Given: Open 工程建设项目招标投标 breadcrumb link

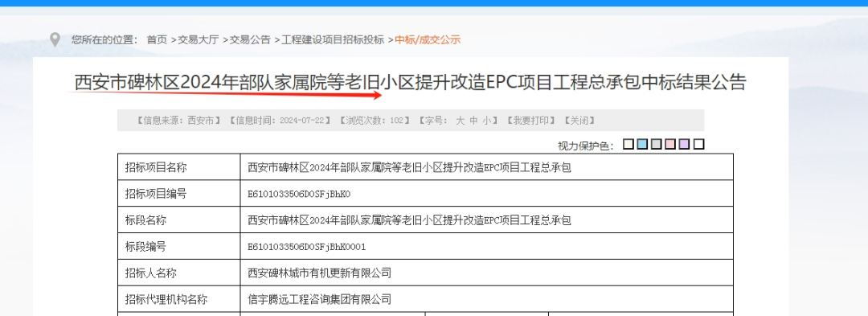Looking at the screenshot, I should pos(333,40).
